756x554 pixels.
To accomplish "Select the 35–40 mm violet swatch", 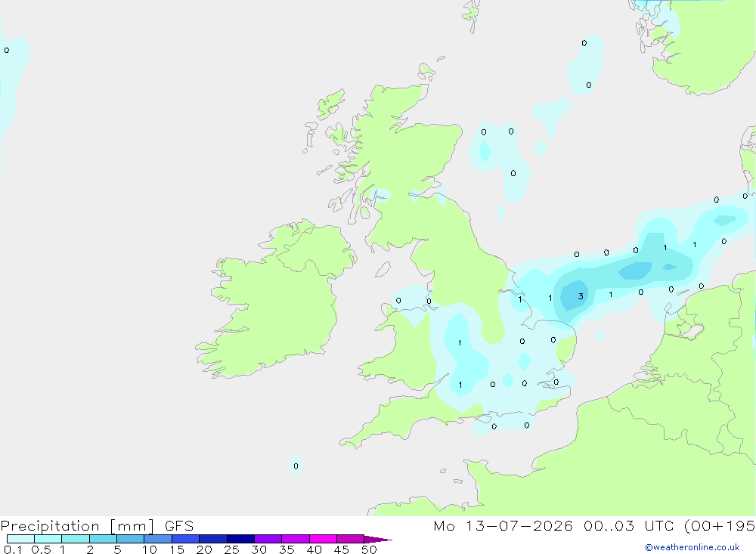I will click(296, 539).
